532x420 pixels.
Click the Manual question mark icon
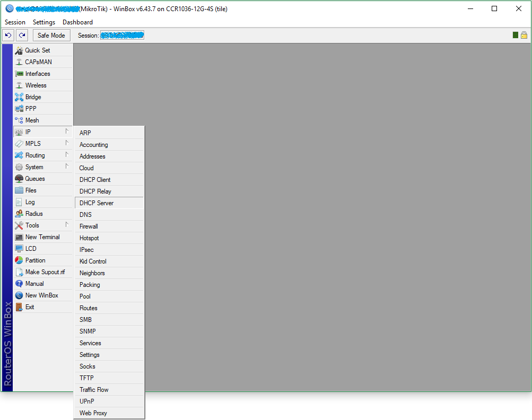click(x=19, y=284)
